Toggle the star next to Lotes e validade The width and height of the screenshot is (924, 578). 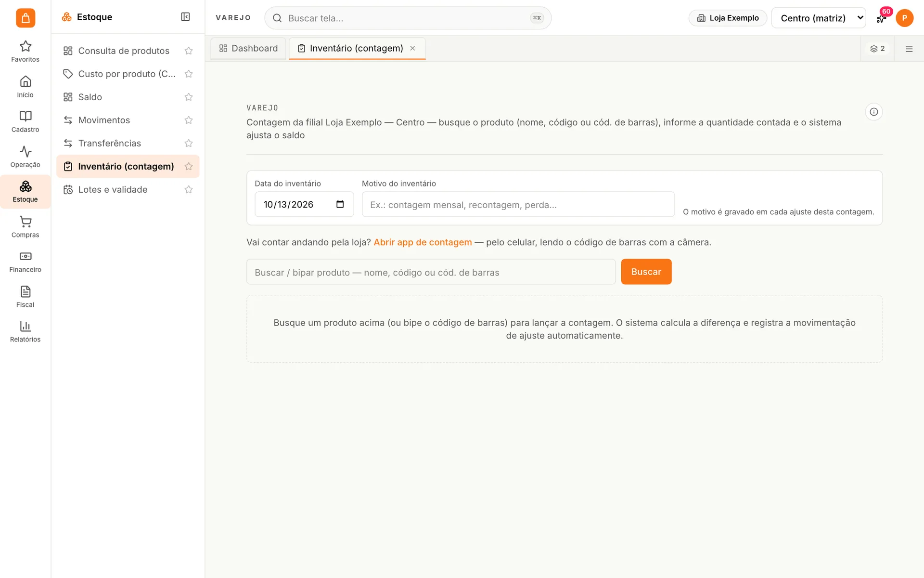[189, 189]
